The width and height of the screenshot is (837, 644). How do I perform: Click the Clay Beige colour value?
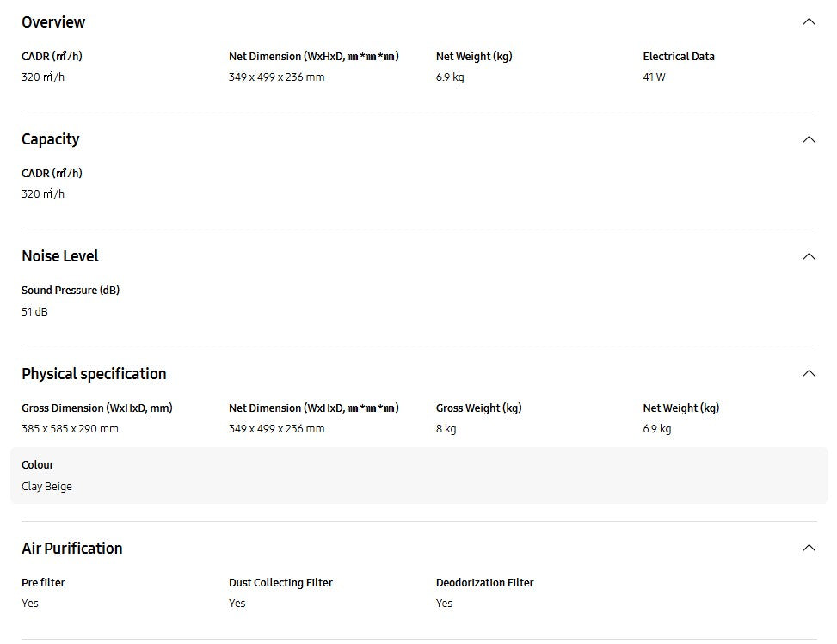pos(46,487)
